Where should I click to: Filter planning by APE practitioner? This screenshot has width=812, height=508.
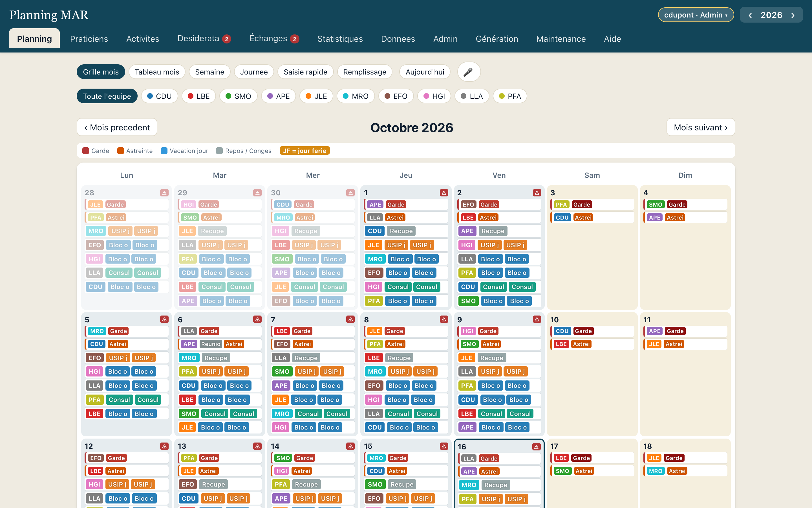click(x=278, y=96)
